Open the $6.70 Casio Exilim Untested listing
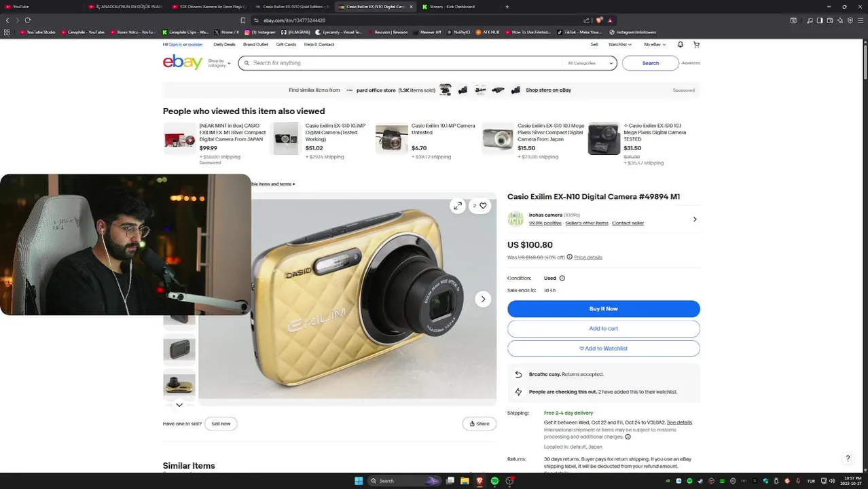 click(x=443, y=129)
